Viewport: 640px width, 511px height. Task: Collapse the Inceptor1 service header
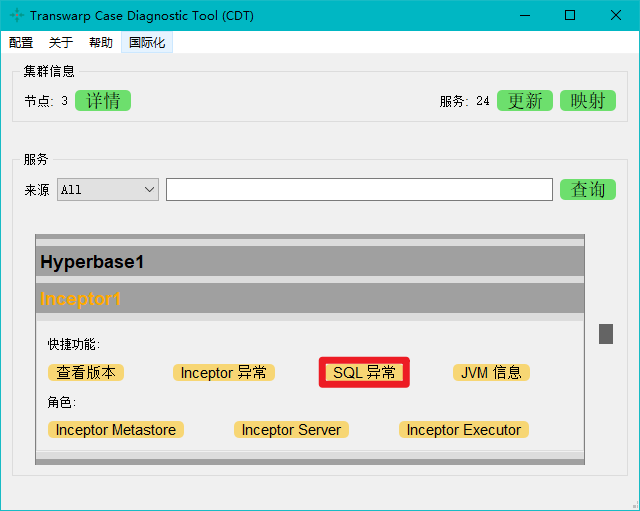pos(310,298)
